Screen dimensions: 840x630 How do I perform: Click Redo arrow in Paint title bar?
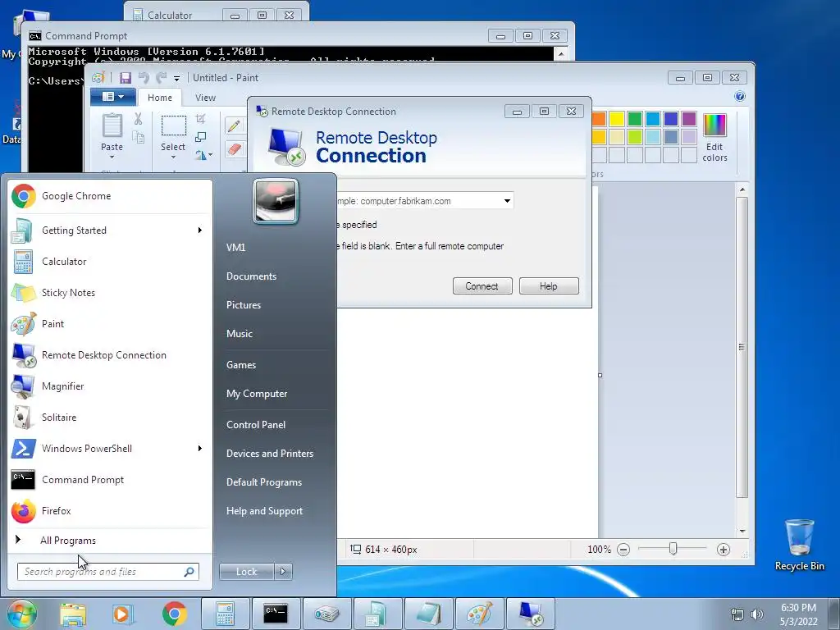(161, 78)
